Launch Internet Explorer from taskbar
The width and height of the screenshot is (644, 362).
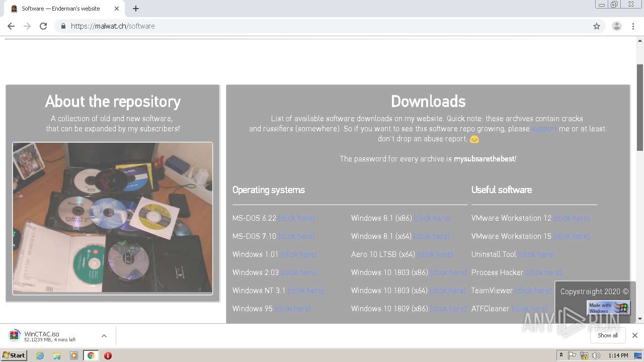point(40,355)
